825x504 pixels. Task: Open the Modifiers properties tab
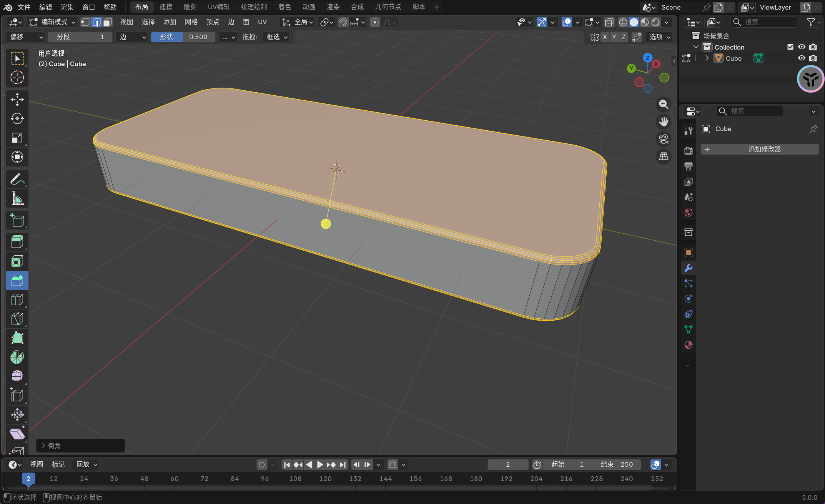[x=689, y=268]
